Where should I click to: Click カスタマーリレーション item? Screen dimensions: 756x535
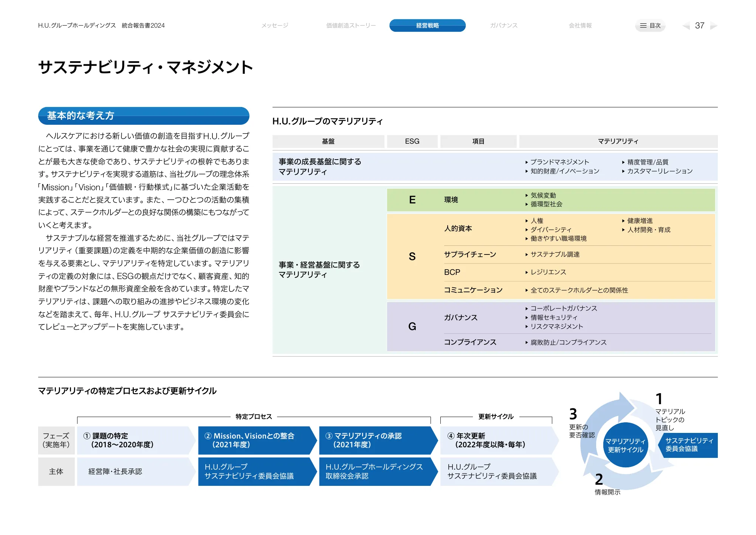point(657,171)
